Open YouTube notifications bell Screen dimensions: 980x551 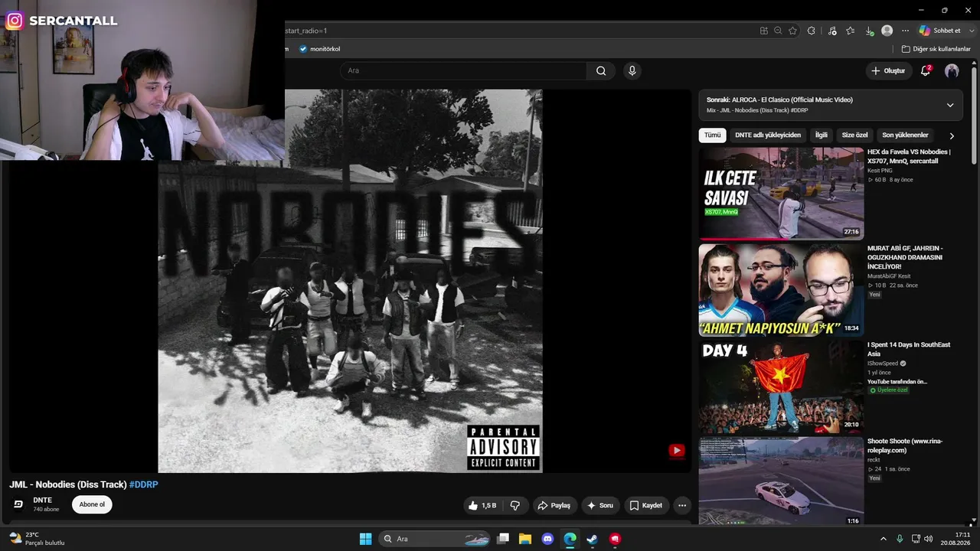coord(926,70)
